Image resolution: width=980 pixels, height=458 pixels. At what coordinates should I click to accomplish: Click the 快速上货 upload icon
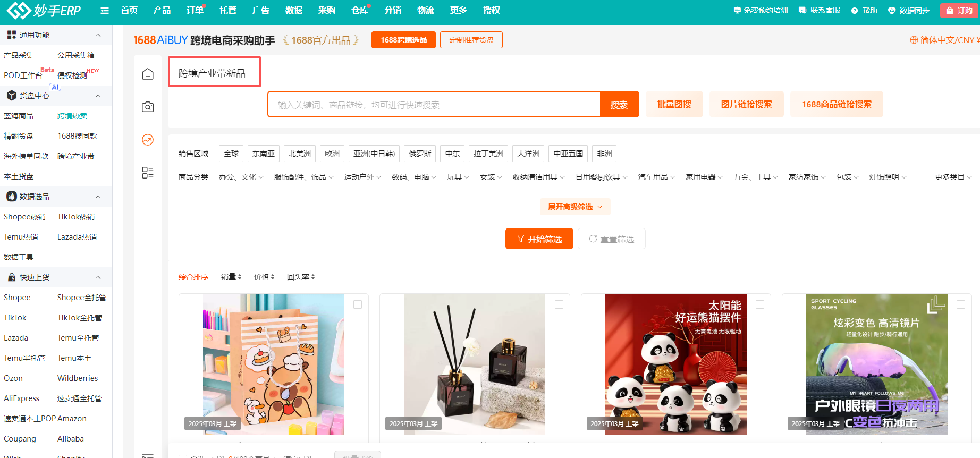pos(11,277)
